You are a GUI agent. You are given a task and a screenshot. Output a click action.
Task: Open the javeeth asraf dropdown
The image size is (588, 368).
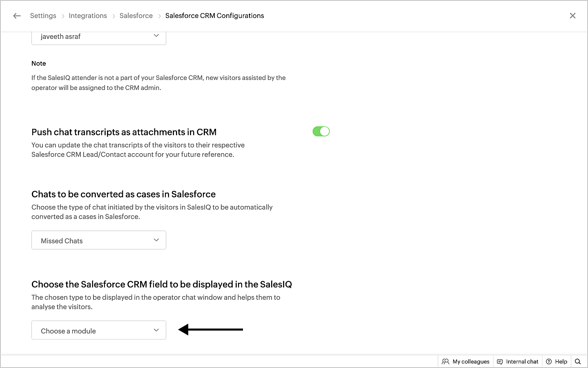(x=98, y=37)
